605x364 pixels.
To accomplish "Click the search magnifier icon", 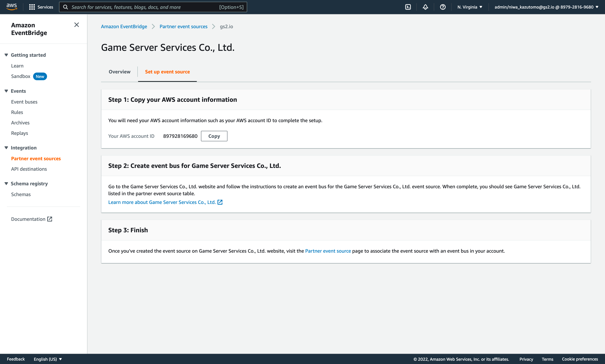I will click(x=65, y=7).
